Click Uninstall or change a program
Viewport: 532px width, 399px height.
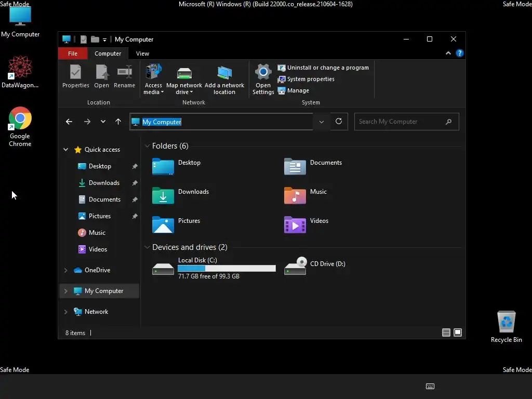pyautogui.click(x=323, y=68)
